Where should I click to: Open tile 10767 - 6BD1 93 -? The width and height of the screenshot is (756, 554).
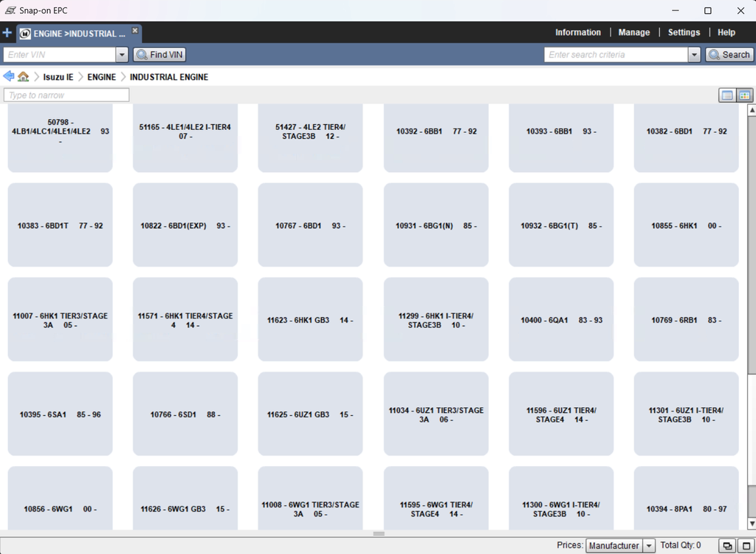click(311, 225)
